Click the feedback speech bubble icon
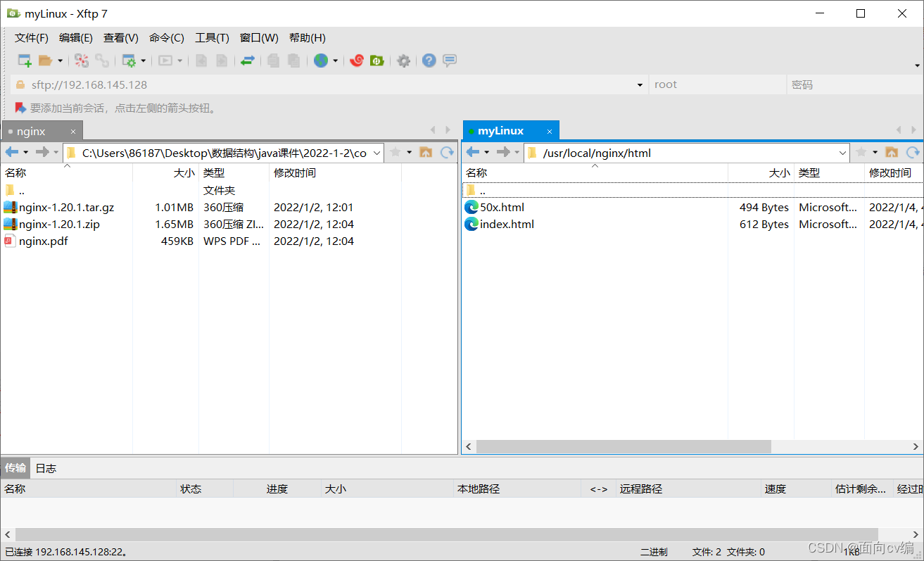Screen dimensions: 924x561 (x=450, y=61)
